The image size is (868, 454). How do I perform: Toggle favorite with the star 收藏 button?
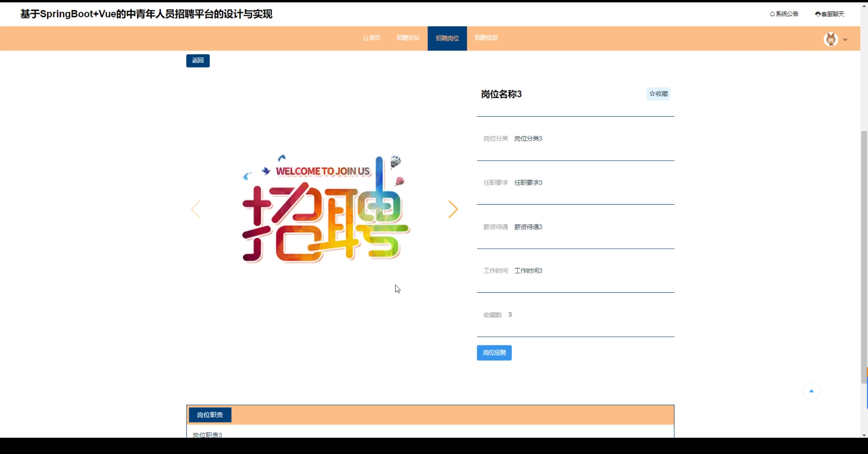coord(658,94)
